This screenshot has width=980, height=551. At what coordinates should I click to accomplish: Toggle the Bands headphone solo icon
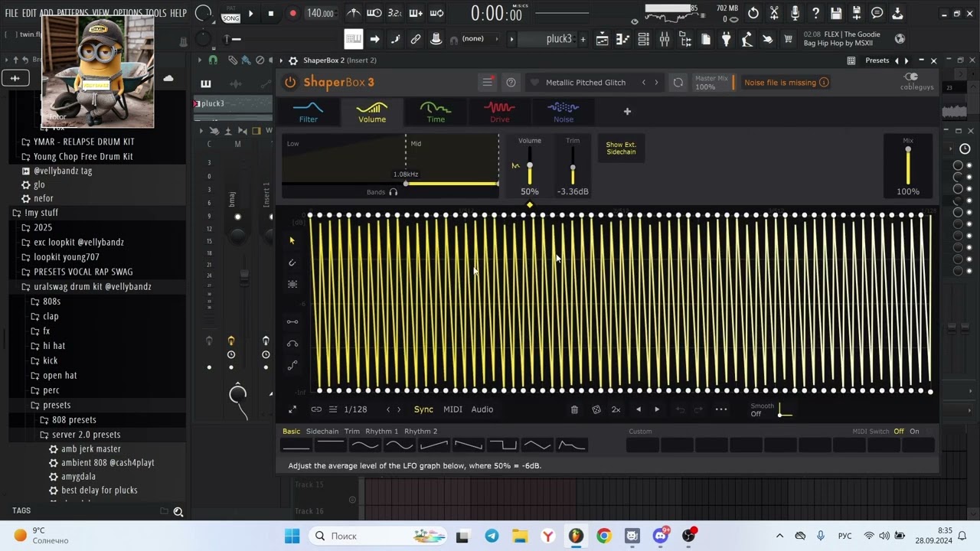[x=394, y=192]
